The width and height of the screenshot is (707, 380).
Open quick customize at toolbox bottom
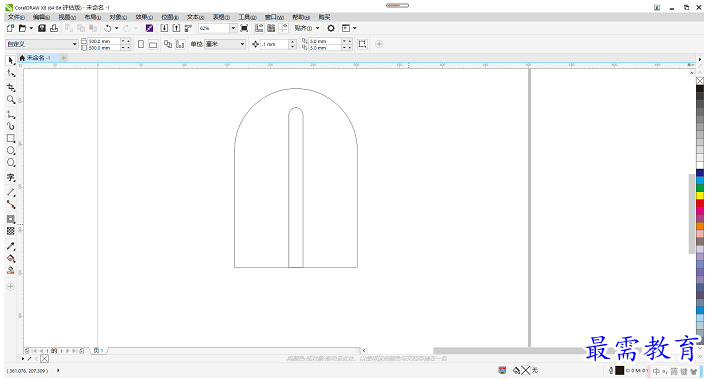tap(11, 287)
